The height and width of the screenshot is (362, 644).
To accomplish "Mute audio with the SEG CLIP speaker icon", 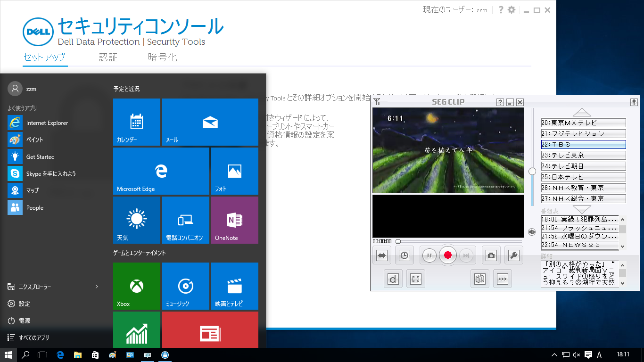I will (x=532, y=232).
